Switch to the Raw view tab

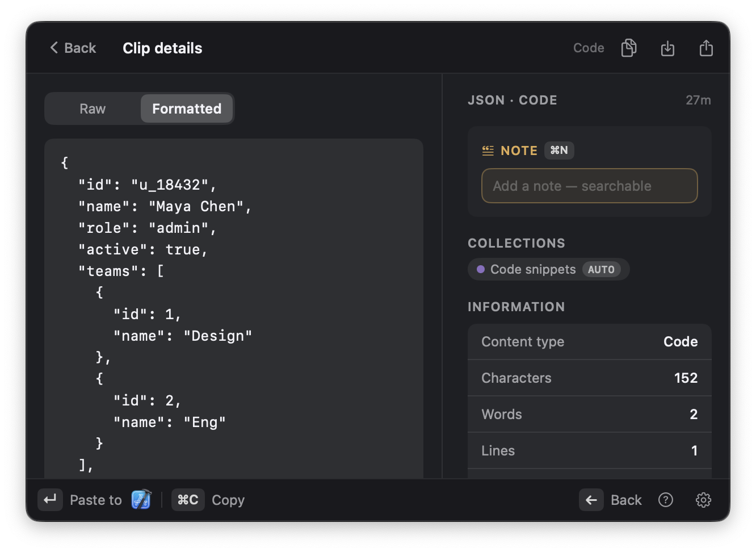(93, 108)
